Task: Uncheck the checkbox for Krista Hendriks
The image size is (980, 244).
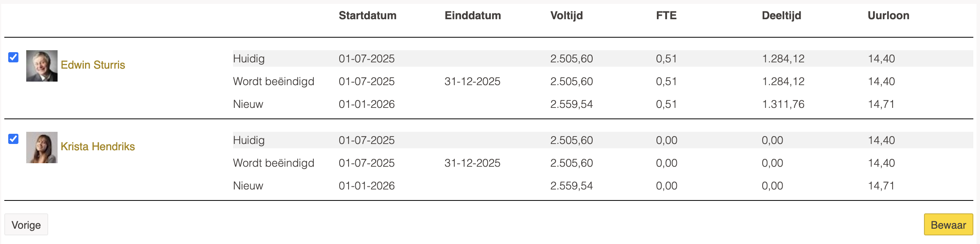Action: 13,139
